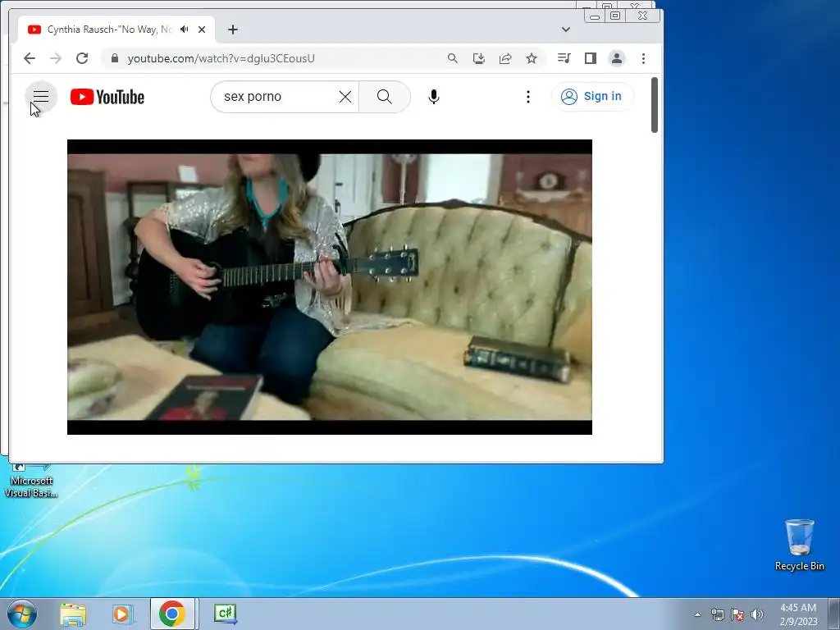The width and height of the screenshot is (840, 630).
Task: Open YouTube settings three-dot menu
Action: pos(528,97)
